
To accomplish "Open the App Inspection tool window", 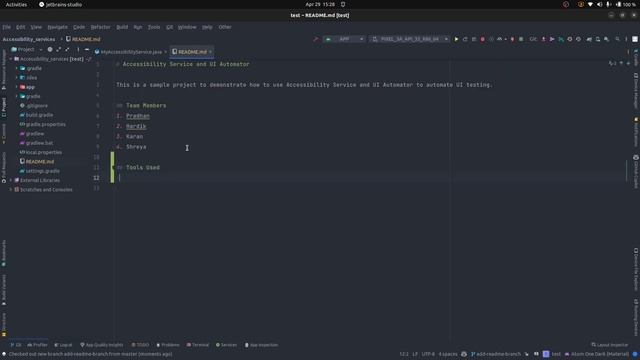I will tap(261, 345).
